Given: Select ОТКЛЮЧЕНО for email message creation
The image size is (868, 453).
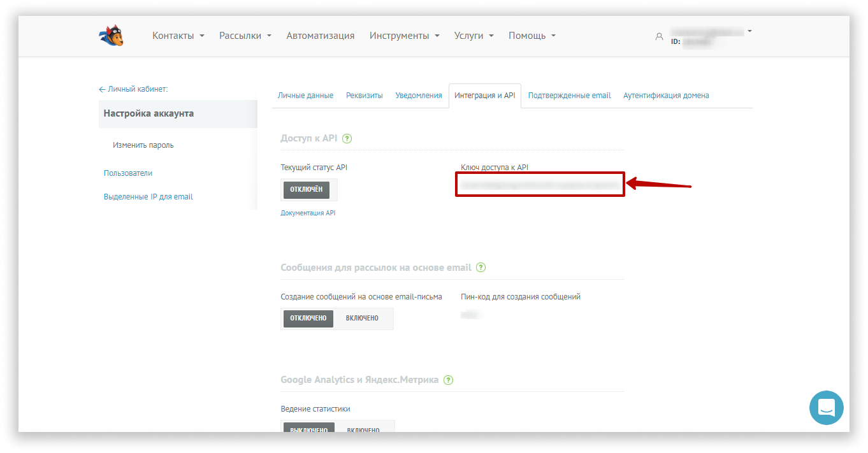Looking at the screenshot, I should point(308,318).
